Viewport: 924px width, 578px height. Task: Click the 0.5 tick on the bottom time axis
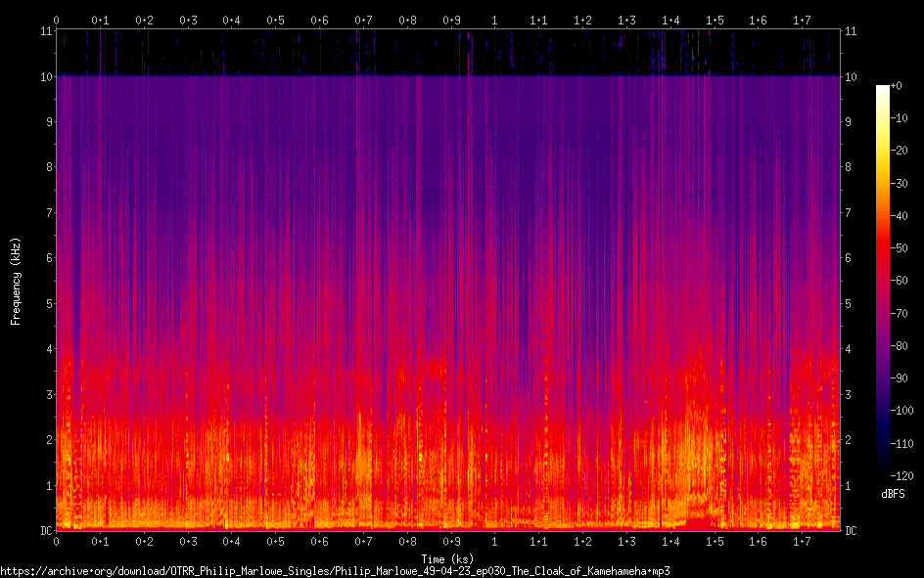click(x=275, y=541)
